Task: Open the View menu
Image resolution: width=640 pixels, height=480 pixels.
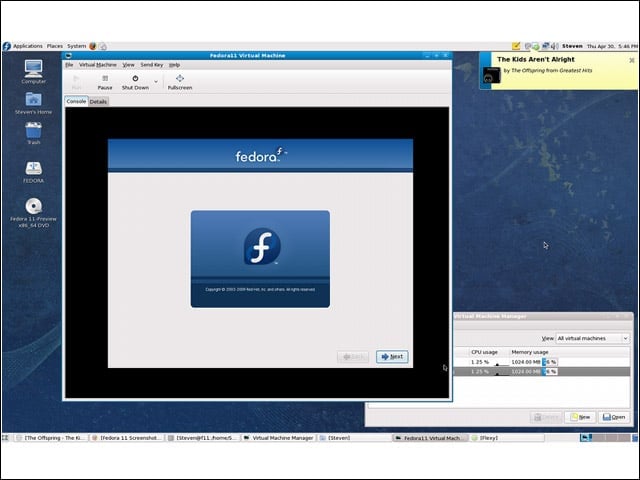Action: [x=128, y=65]
